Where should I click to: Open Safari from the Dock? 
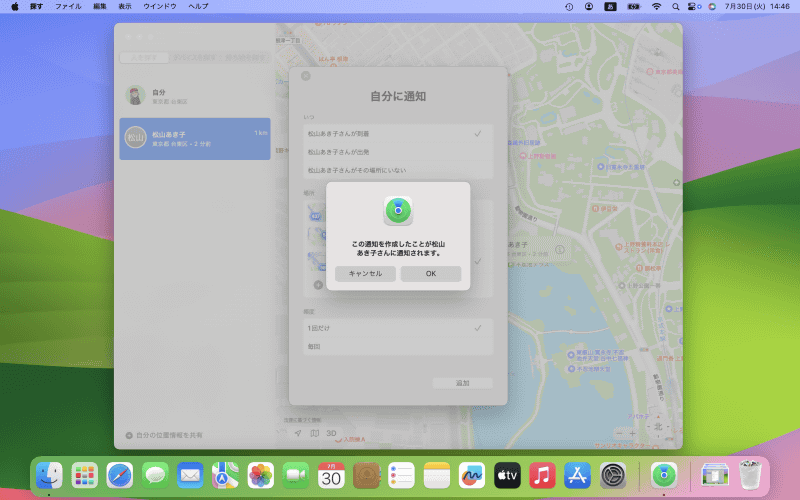[120, 476]
